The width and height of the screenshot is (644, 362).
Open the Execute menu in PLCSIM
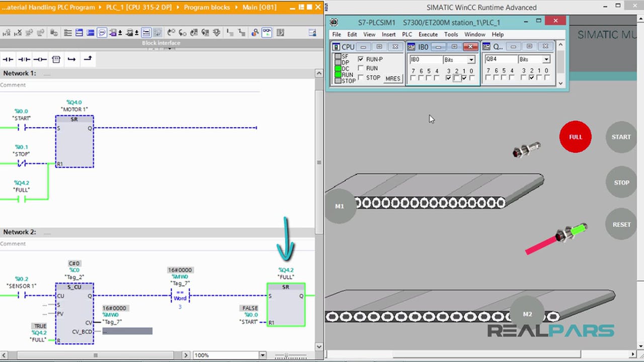click(x=428, y=34)
